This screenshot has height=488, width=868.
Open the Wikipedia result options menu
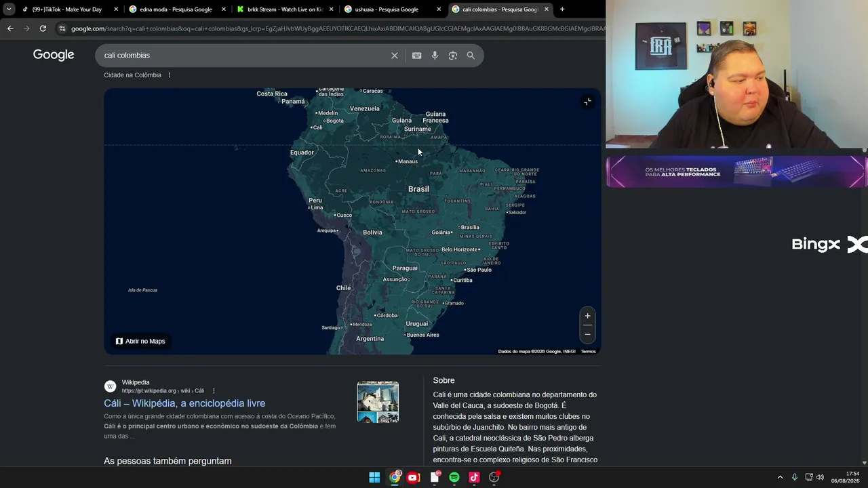click(x=214, y=391)
